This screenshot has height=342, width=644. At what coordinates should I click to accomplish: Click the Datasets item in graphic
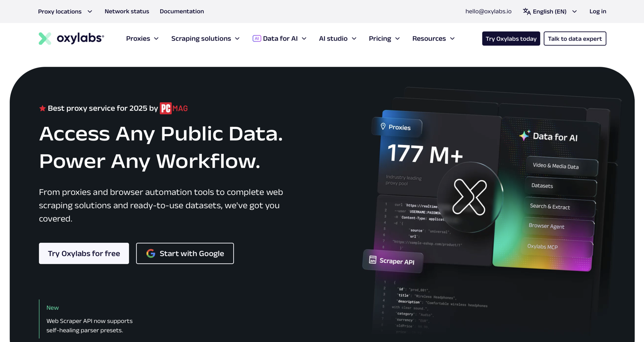click(x=561, y=186)
